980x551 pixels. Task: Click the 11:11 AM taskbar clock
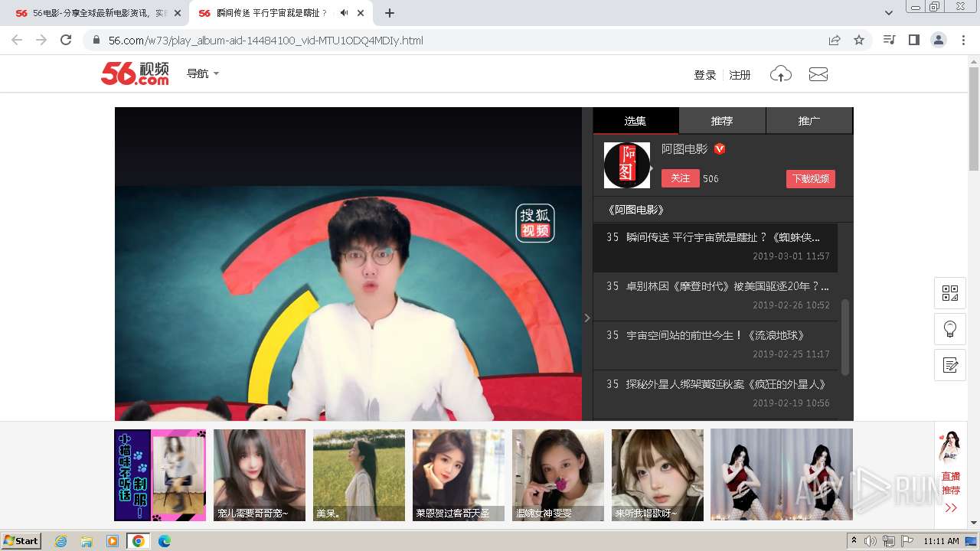(x=941, y=541)
